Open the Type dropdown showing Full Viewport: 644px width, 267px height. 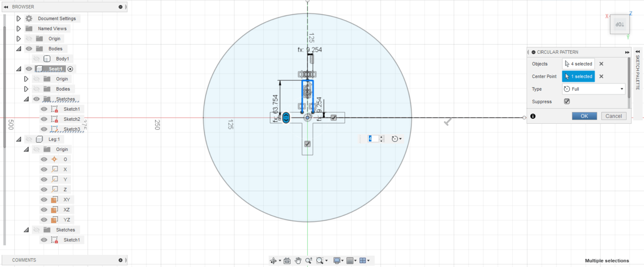pyautogui.click(x=594, y=89)
